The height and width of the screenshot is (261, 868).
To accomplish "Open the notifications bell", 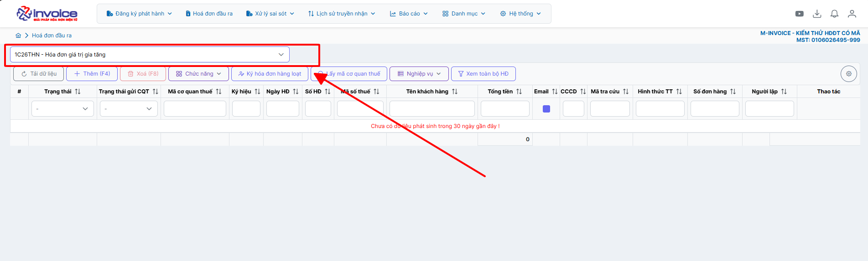I will pos(834,14).
